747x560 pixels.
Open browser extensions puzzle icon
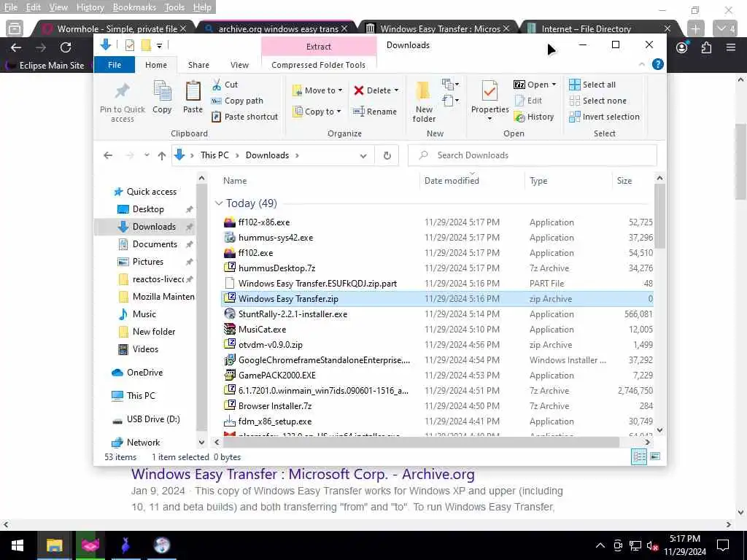pos(706,47)
